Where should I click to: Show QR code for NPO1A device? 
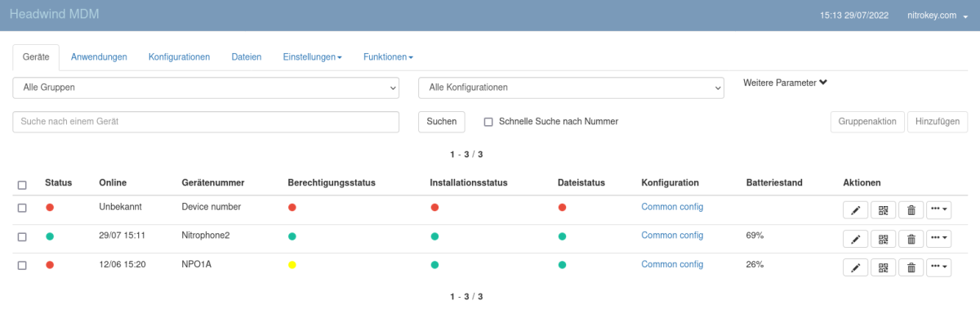tap(883, 267)
